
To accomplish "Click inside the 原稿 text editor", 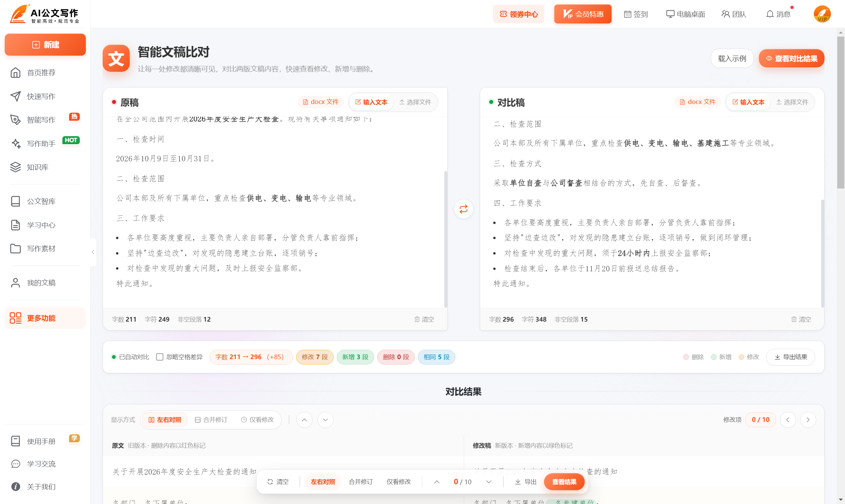I will (273, 212).
